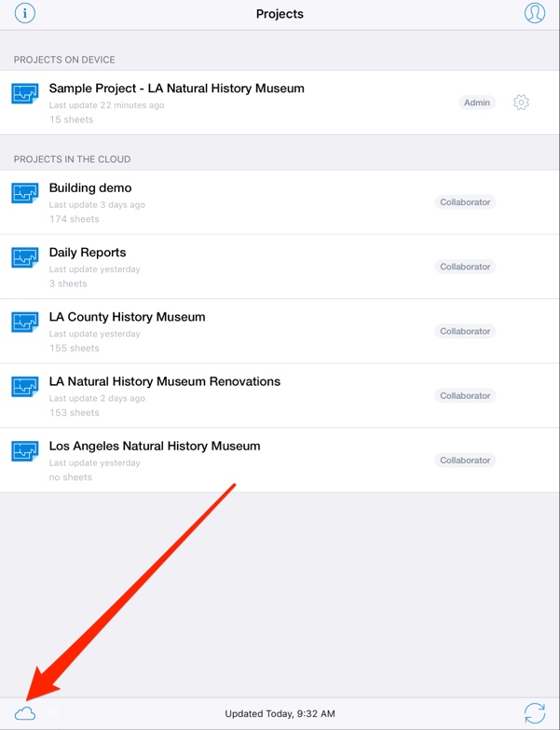Click Los Angeles Natural History Museum icon
The height and width of the screenshot is (730, 560).
click(24, 451)
